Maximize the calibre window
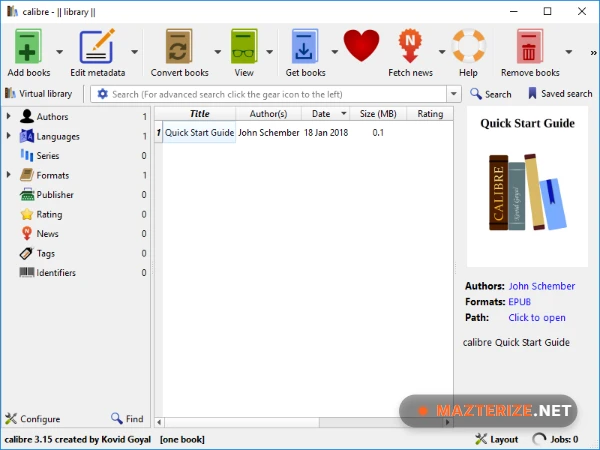 coord(548,11)
